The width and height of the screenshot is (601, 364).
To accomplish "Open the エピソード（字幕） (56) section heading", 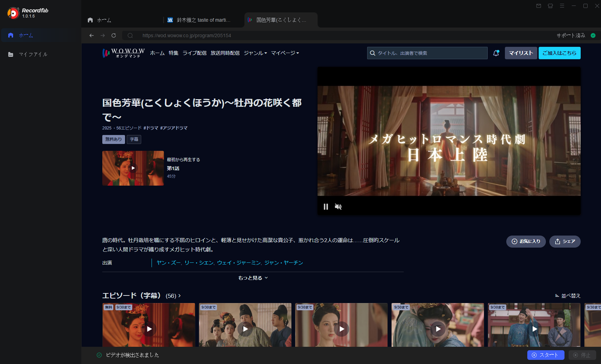I will click(x=142, y=296).
